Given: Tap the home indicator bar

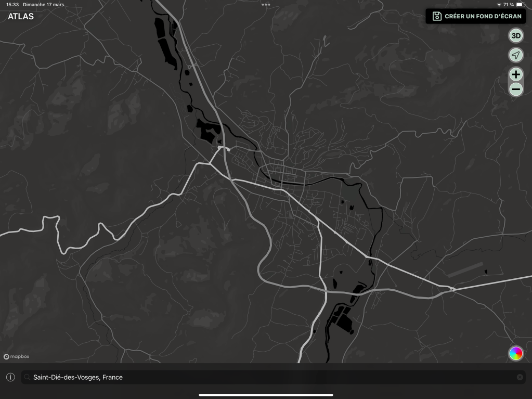Looking at the screenshot, I should click(266, 395).
